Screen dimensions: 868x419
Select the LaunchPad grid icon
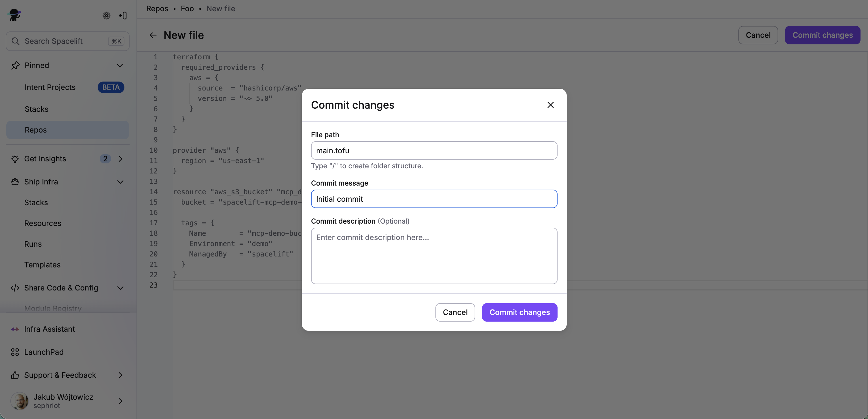coord(15,352)
